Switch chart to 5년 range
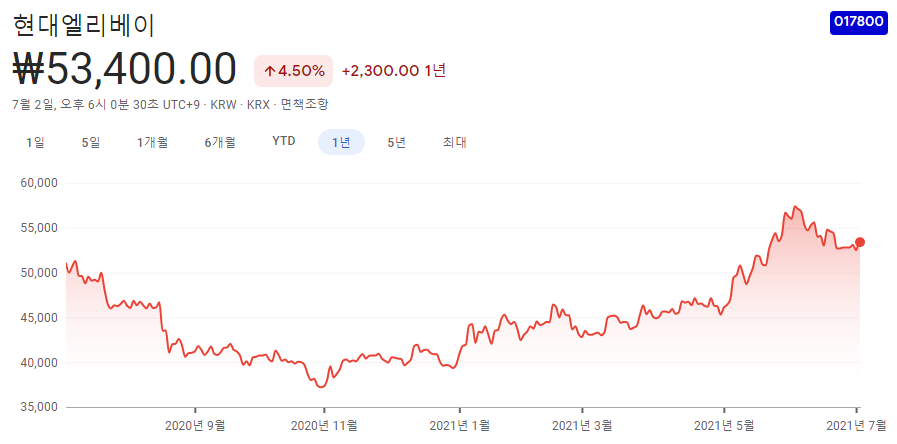The width and height of the screenshot is (897, 444). (x=396, y=142)
